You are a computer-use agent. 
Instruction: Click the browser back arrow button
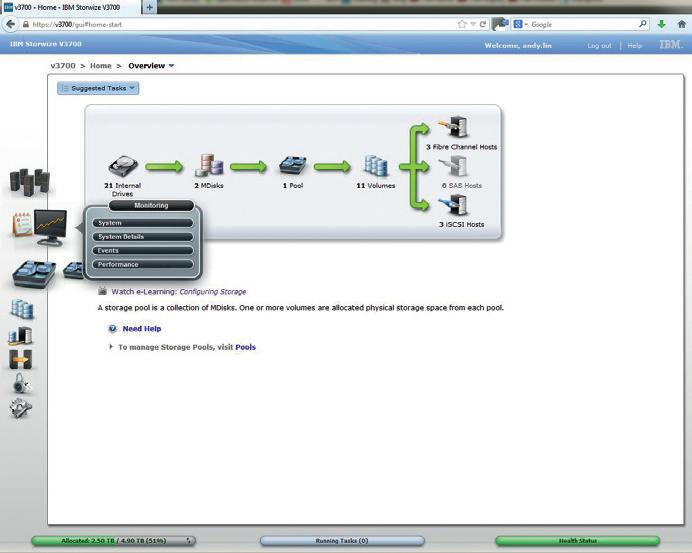11,24
